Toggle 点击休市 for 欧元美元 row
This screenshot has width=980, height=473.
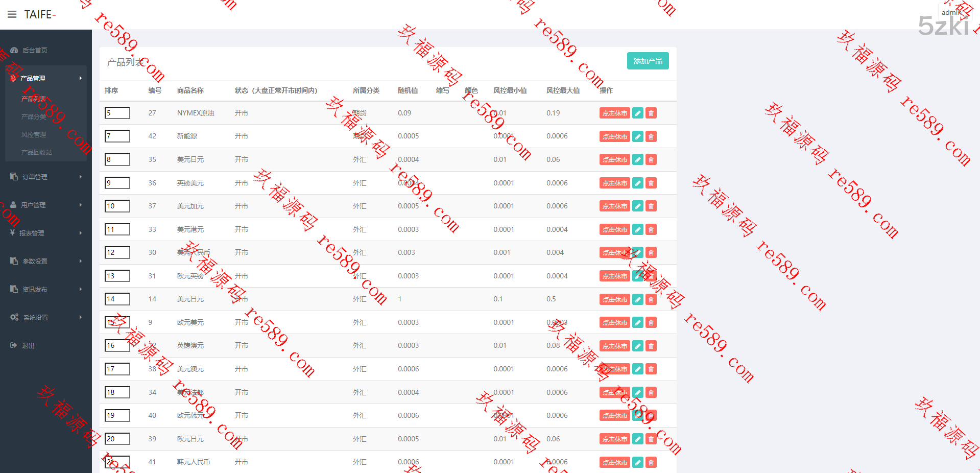click(614, 323)
